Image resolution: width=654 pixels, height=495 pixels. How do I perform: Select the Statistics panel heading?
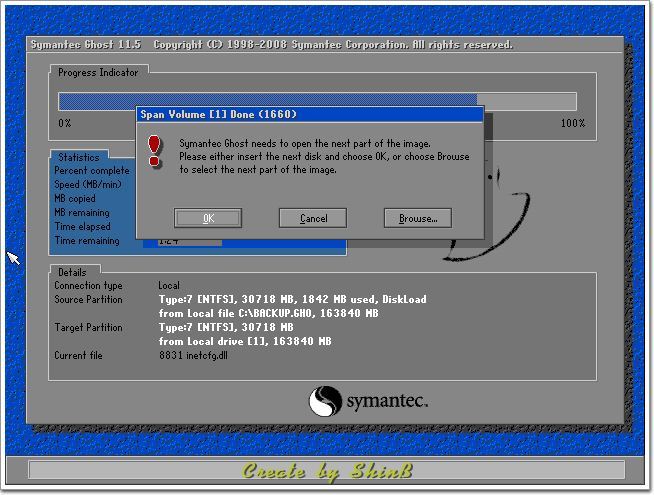tap(79, 157)
